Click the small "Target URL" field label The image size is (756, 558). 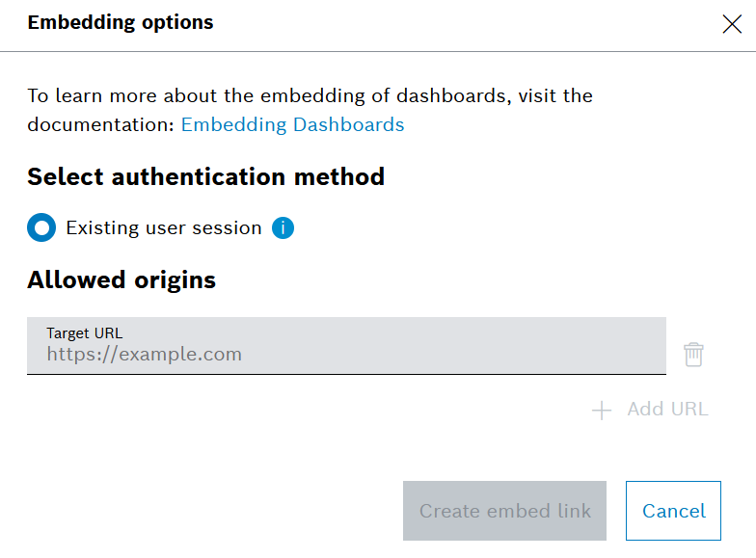(85, 333)
